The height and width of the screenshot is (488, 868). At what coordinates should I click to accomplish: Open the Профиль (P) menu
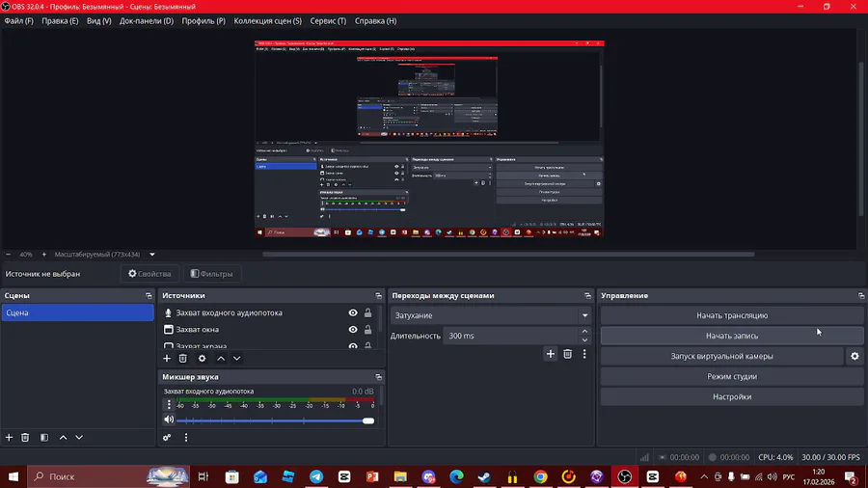(203, 21)
